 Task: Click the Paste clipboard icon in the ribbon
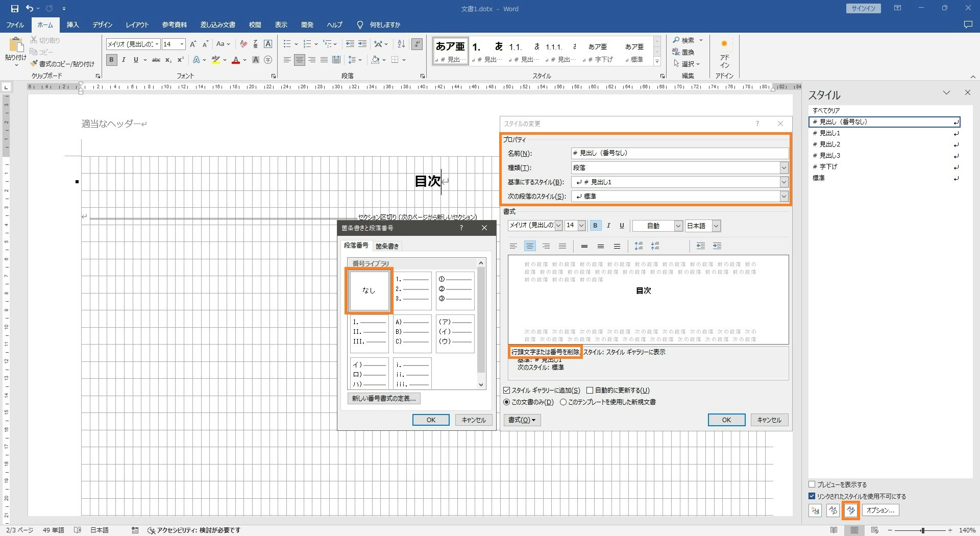(x=16, y=45)
